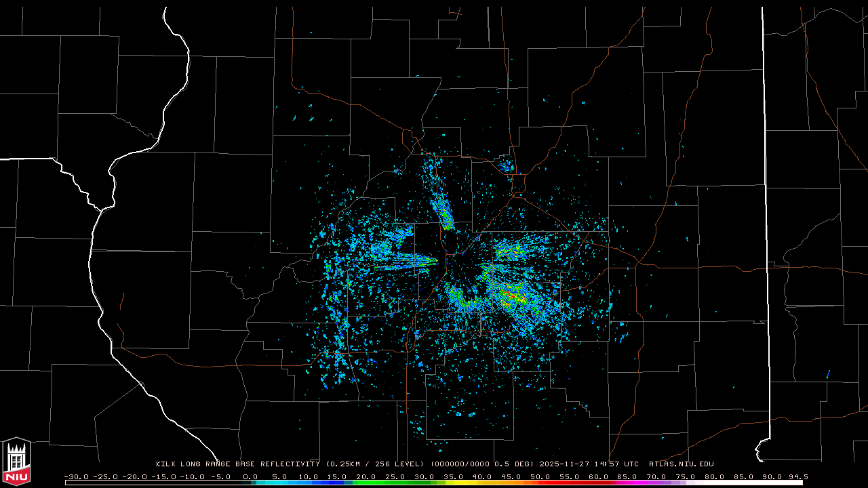This screenshot has height=488, width=868.
Task: Click the 35.0 scale label
Action: [454, 476]
